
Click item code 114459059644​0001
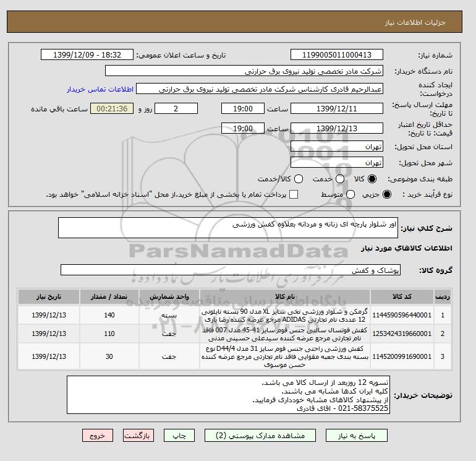pyautogui.click(x=402, y=315)
